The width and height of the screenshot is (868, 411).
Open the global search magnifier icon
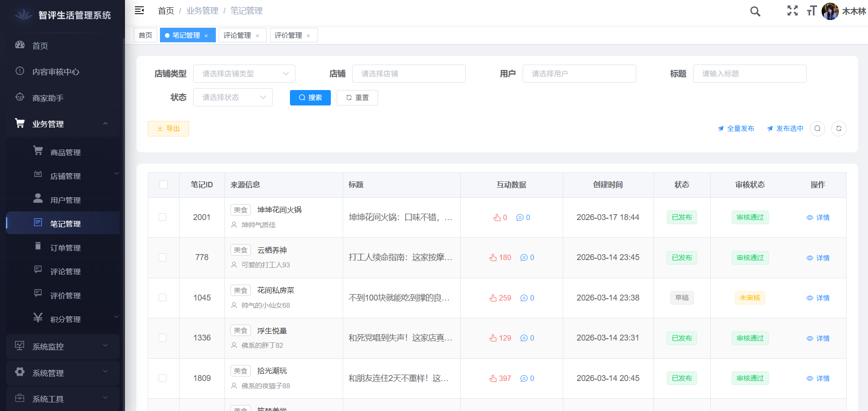pos(755,11)
